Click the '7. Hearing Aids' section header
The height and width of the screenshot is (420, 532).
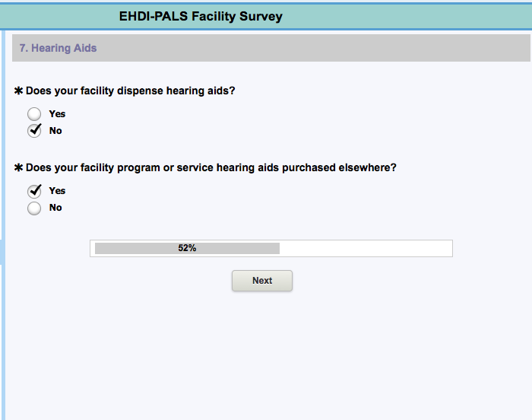(59, 48)
